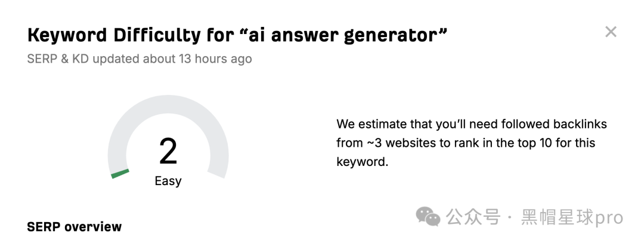Click the "13 hours ago" timestamp
The width and height of the screenshot is (644, 243).
215,59
